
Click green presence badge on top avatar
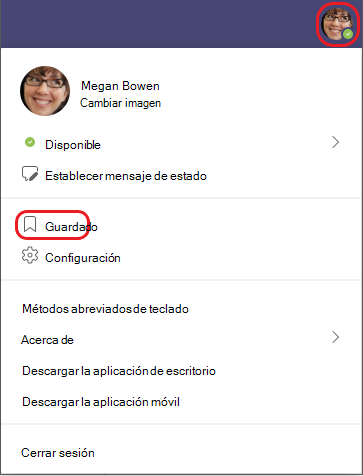pos(348,34)
